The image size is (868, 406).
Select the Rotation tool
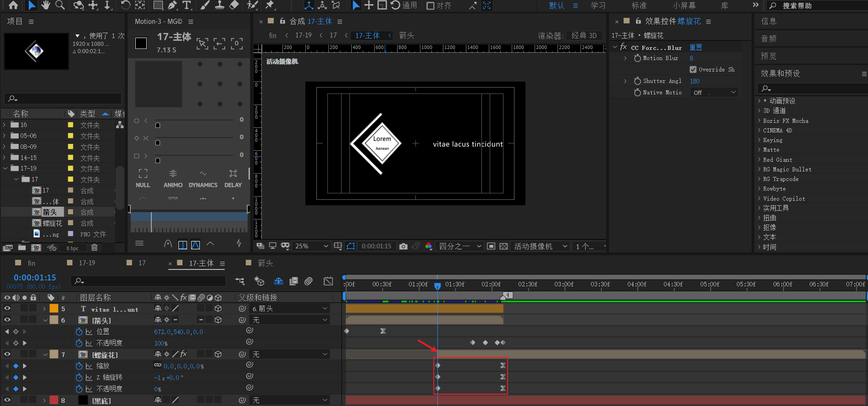point(125,5)
